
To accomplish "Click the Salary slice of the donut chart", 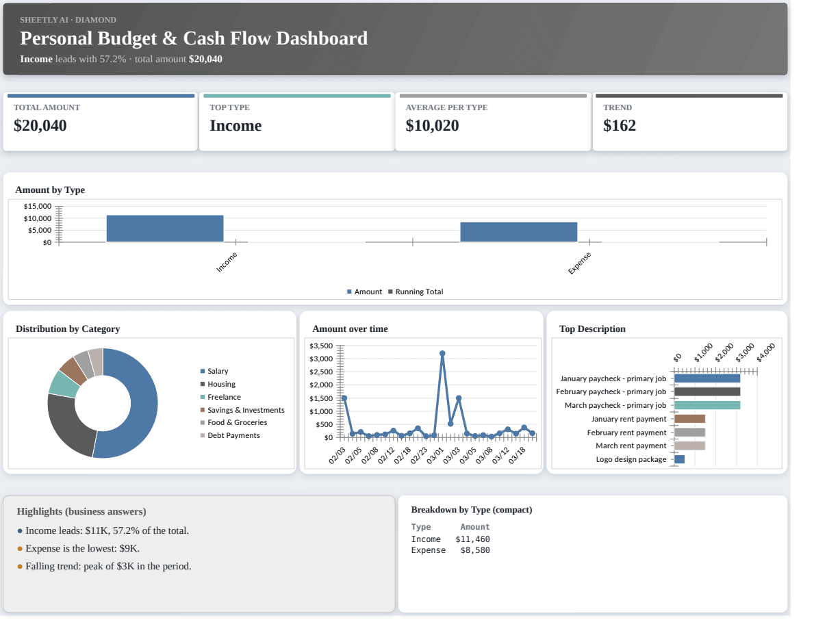I will point(142,404).
